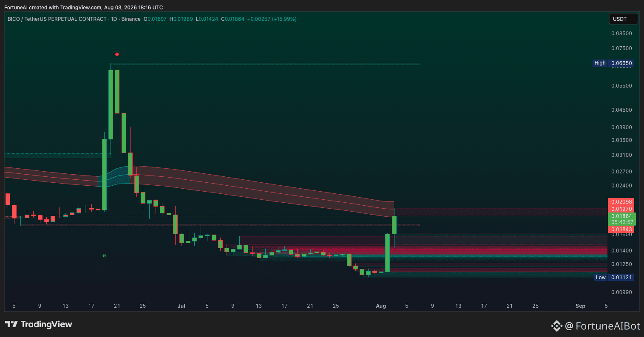Screen dimensions: 644x337
Task: Click the FortuneAI created with TradingView.com header text
Action: tap(83, 7)
